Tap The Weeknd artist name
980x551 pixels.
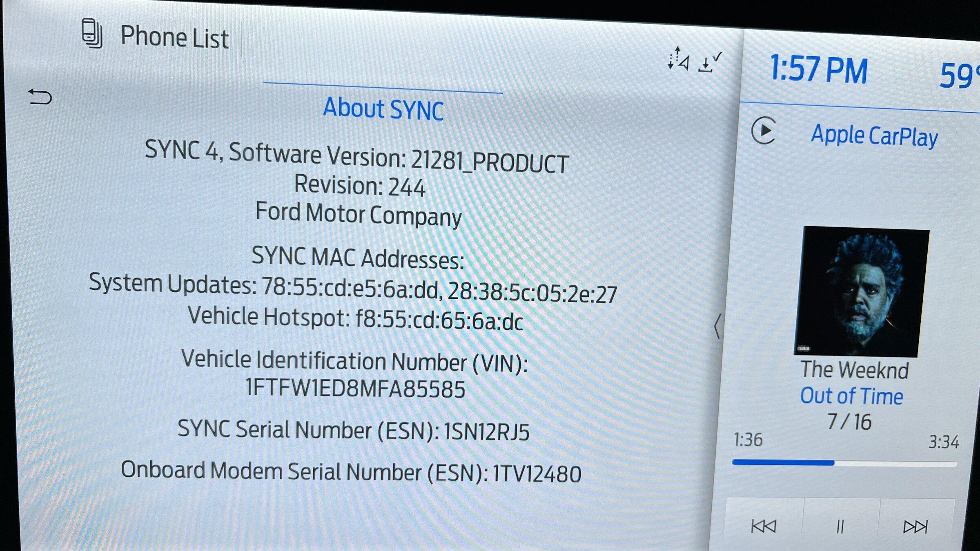854,370
